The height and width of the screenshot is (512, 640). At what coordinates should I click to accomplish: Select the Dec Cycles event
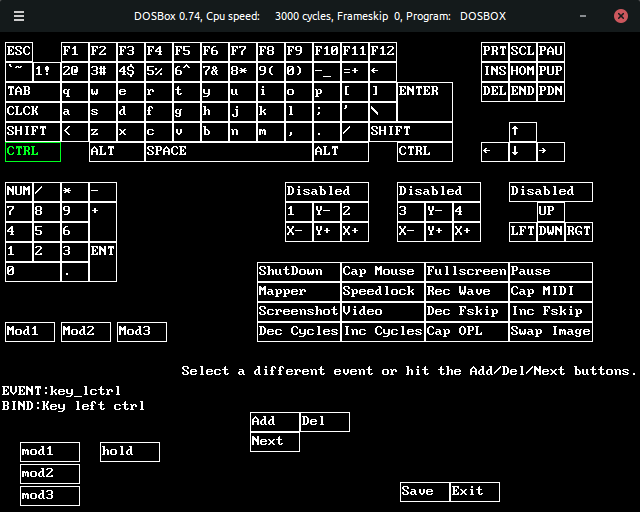click(x=299, y=332)
